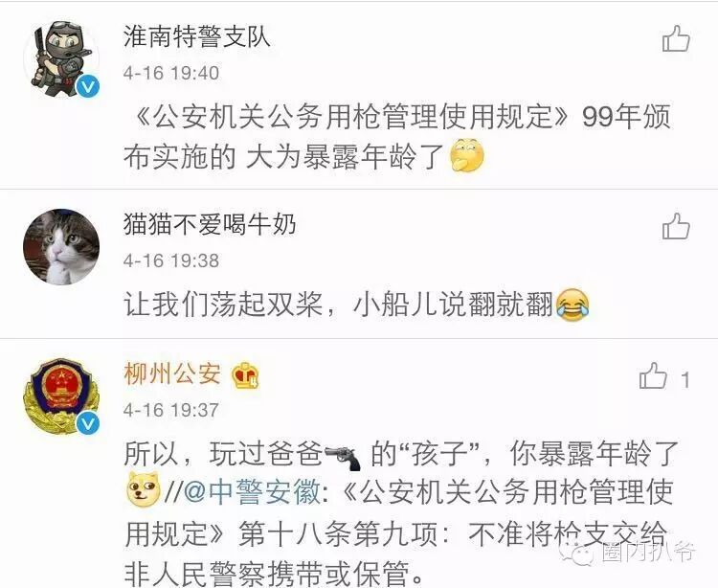Viewport: 718px width, 588px height.
Task: Select timestamp 4-16 19:40
Action: [x=171, y=74]
